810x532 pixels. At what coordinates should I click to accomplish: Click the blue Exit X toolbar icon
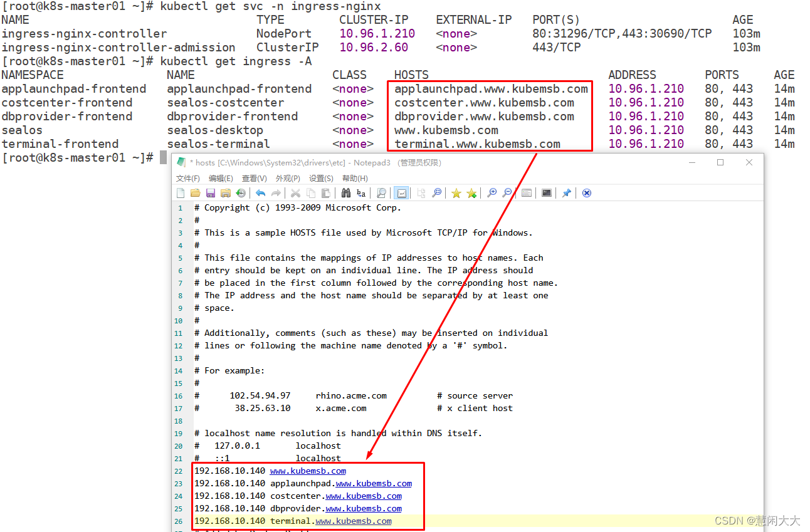tap(587, 193)
